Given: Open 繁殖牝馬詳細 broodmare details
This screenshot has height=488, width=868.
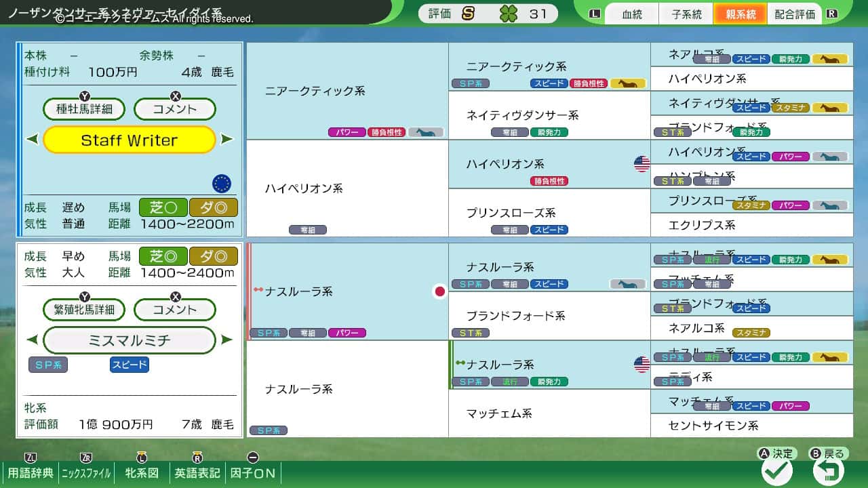Looking at the screenshot, I should 85,310.
